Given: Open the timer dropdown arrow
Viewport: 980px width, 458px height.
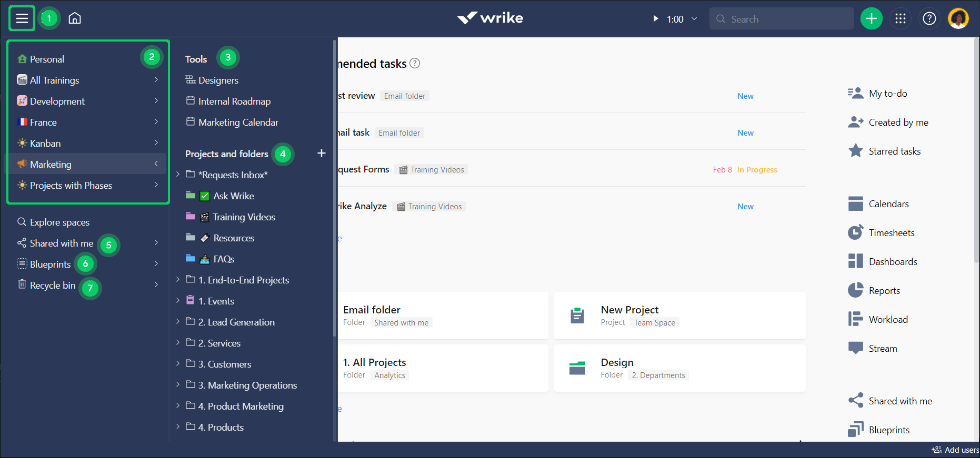Looking at the screenshot, I should pos(694,19).
